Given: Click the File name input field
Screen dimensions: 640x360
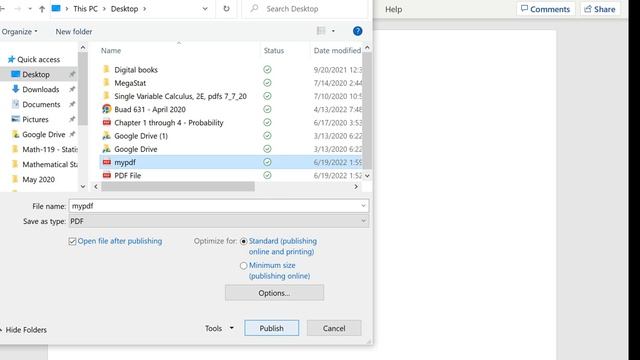Looking at the screenshot, I should pyautogui.click(x=219, y=206).
